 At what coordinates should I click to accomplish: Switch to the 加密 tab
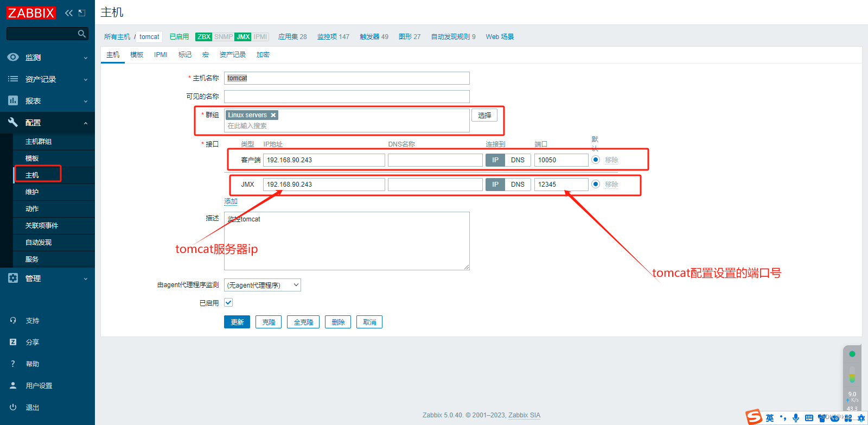(263, 55)
